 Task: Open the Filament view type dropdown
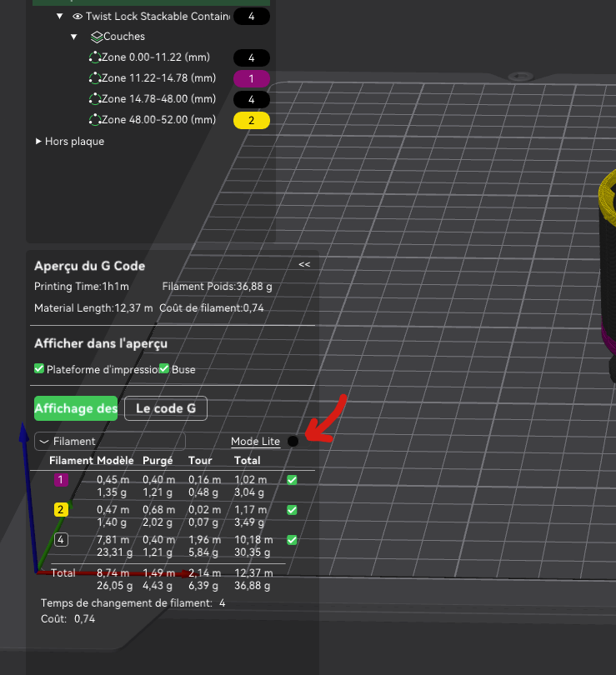pyautogui.click(x=110, y=441)
